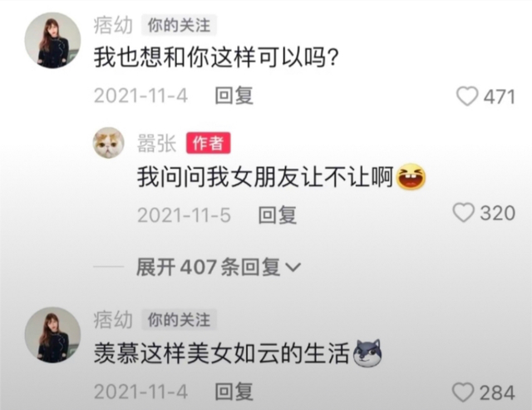Reply to 羡慕这样美女如云的生活 comment
Image resolution: width=532 pixels, height=410 pixels.
coord(234,392)
